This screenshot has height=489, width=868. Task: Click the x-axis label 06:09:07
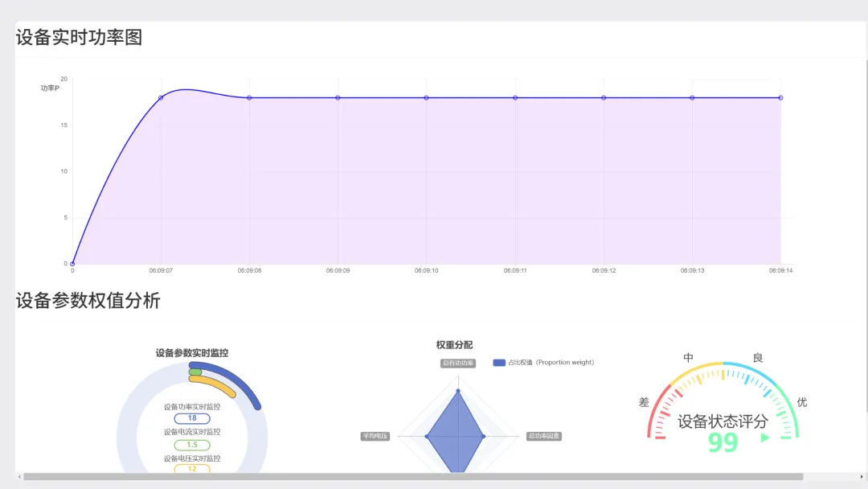[x=161, y=271]
